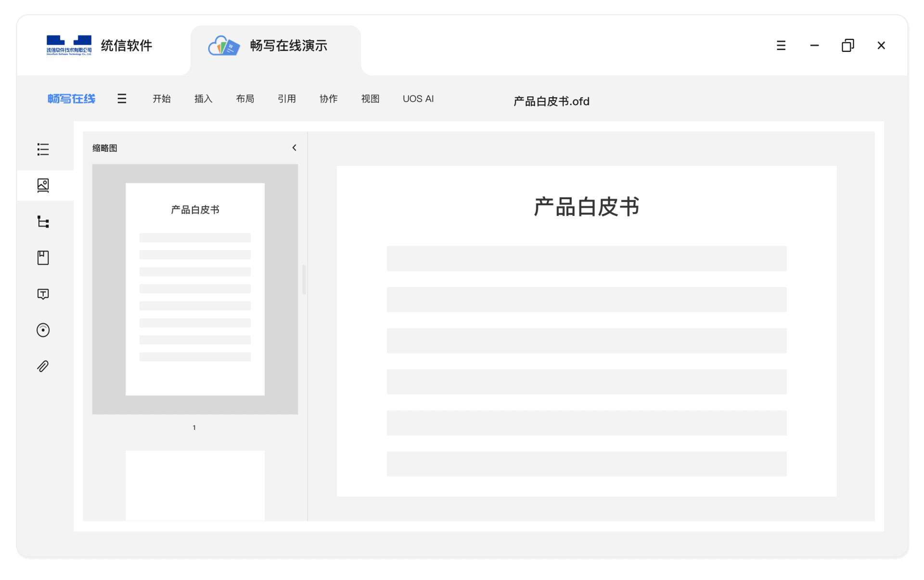Click the 产品白皮书 document title heading

(587, 207)
